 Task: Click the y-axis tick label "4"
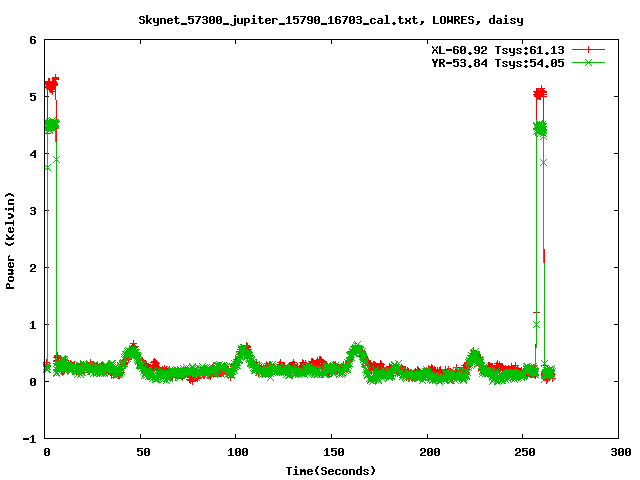click(x=33, y=154)
